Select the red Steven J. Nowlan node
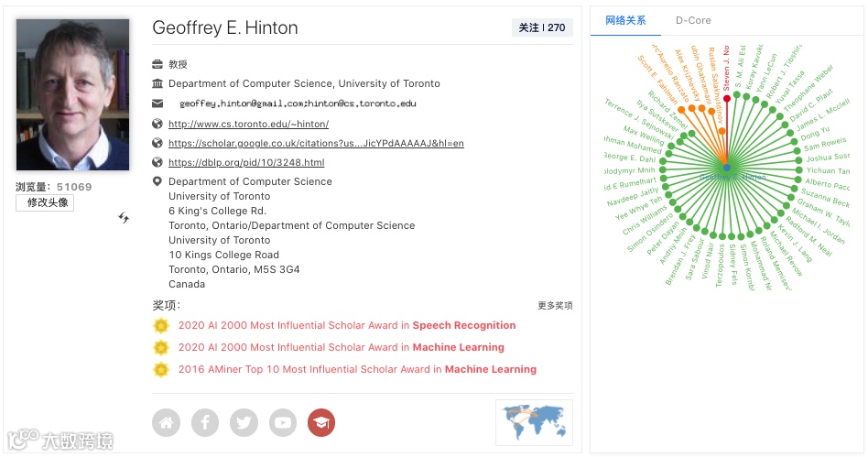Image resolution: width=868 pixels, height=457 pixels. [x=727, y=98]
